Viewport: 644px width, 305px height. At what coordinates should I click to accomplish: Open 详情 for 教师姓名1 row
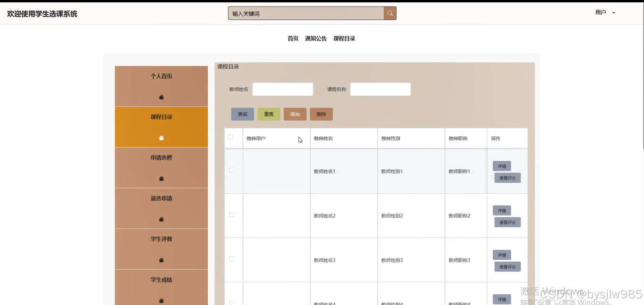[501, 166]
